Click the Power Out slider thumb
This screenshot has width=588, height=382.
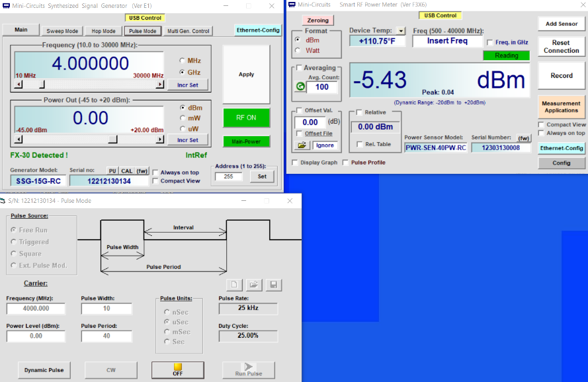tap(113, 140)
